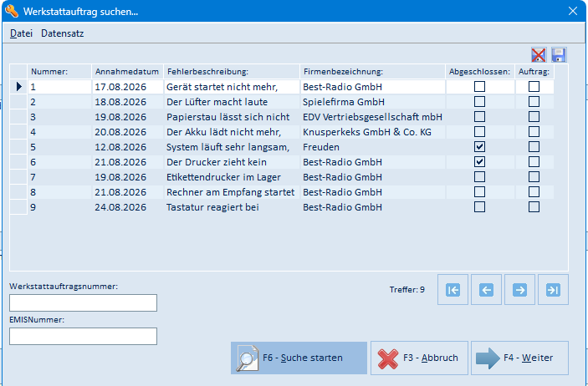The width and height of the screenshot is (588, 386).
Task: Sort by Firmenbezeichnung column header
Action: (372, 72)
